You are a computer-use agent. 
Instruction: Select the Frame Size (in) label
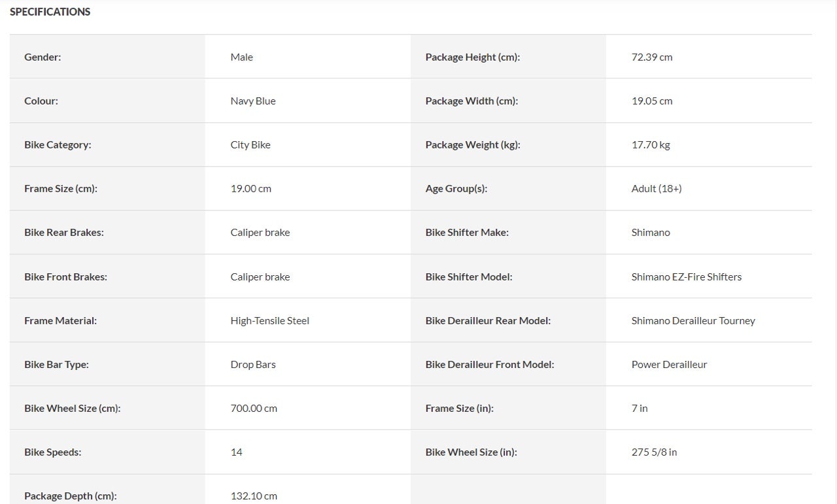[460, 408]
